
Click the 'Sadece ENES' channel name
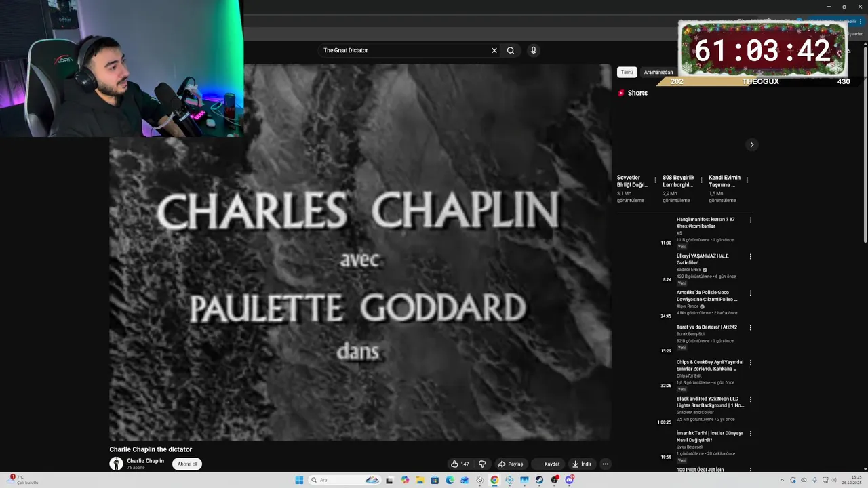point(689,270)
